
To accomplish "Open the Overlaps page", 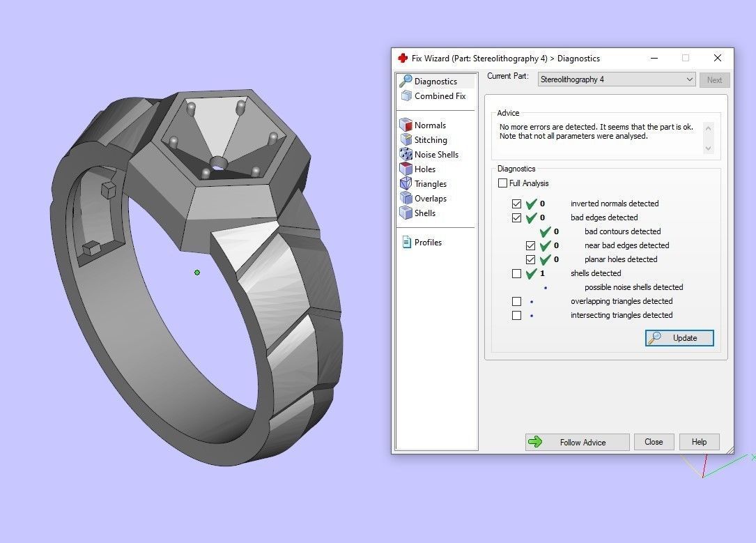I will [x=431, y=198].
